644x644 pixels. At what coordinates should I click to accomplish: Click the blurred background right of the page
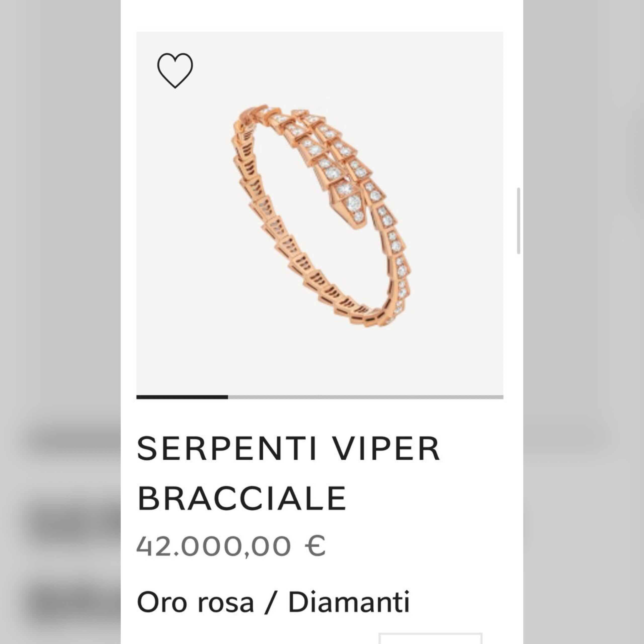tap(583, 233)
